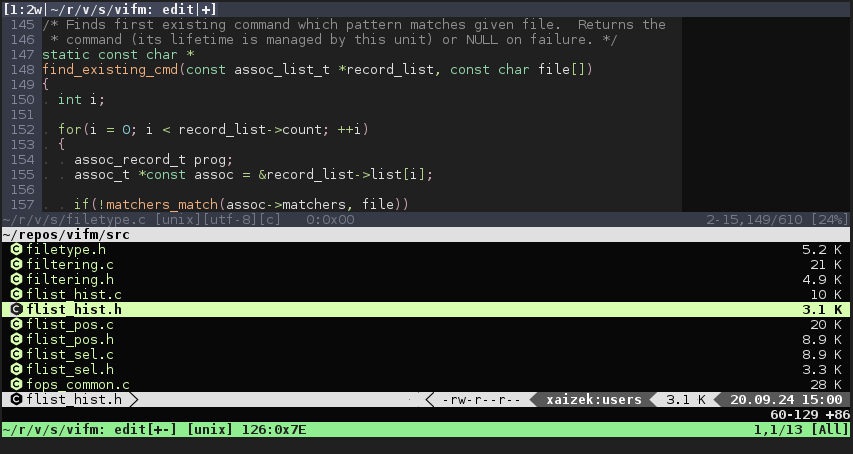Image resolution: width=853 pixels, height=454 pixels.
Task: Click the bottom bar label ~/r/v/s/vifm: edit[+-]
Action: (x=90, y=430)
